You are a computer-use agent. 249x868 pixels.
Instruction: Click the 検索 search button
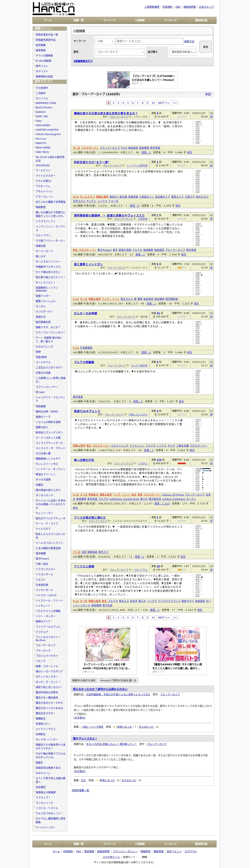click(x=206, y=47)
